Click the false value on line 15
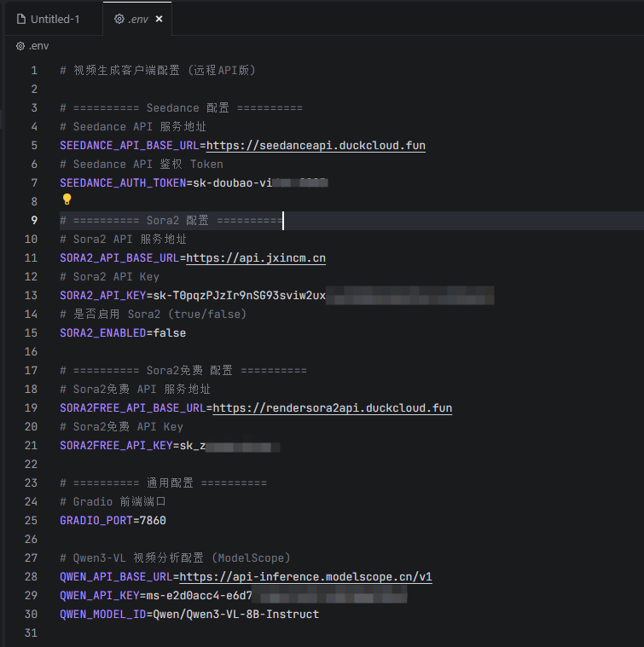The image size is (644, 647). tap(170, 333)
